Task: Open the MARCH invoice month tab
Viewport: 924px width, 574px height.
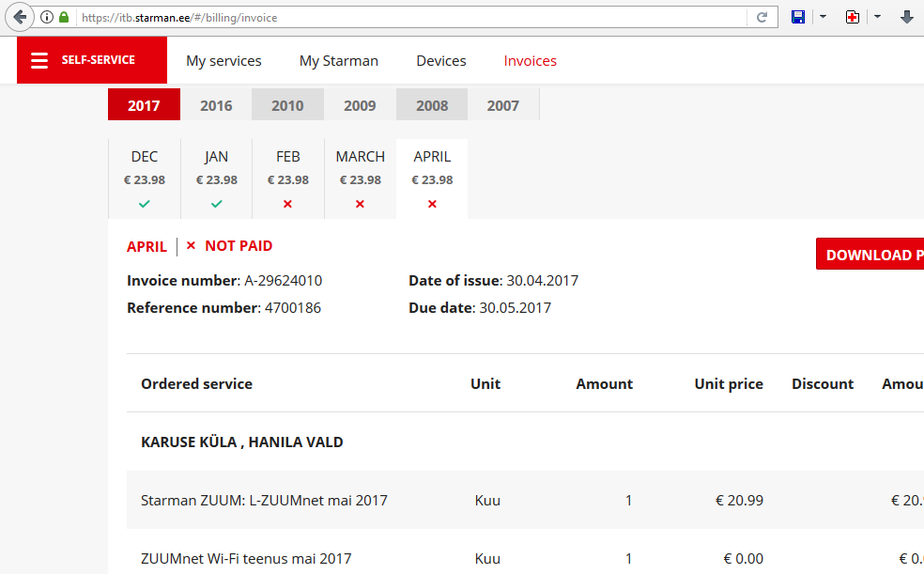Action: coord(361,178)
